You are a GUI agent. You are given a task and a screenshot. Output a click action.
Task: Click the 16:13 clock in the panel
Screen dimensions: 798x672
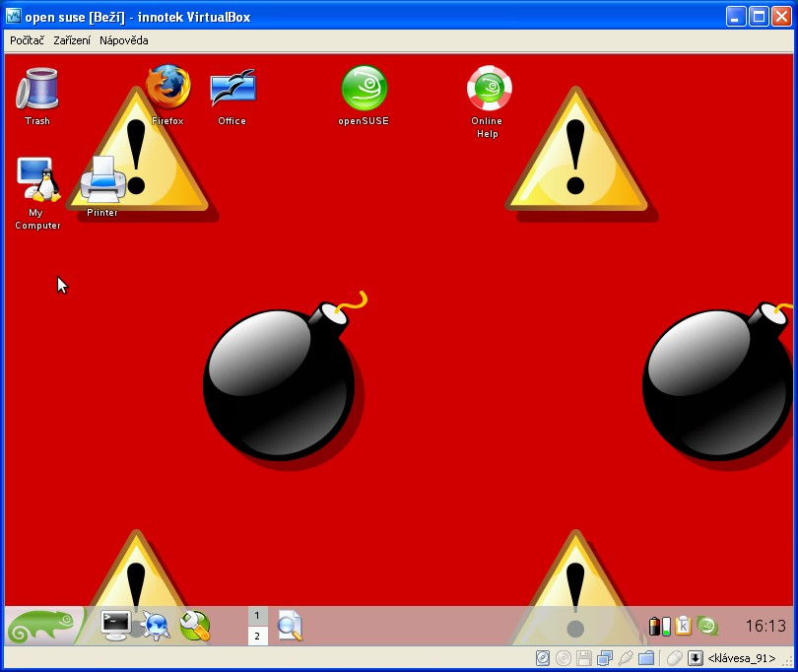[x=765, y=626]
